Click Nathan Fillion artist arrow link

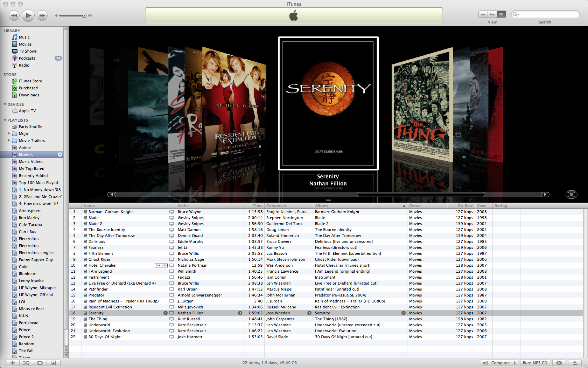(x=240, y=313)
